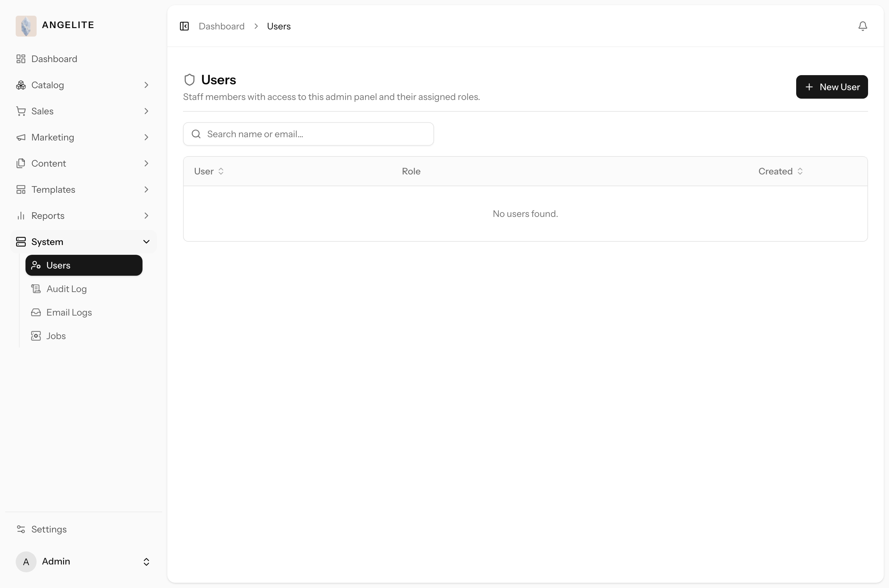Toggle the sidebar collapse icon

[184, 26]
